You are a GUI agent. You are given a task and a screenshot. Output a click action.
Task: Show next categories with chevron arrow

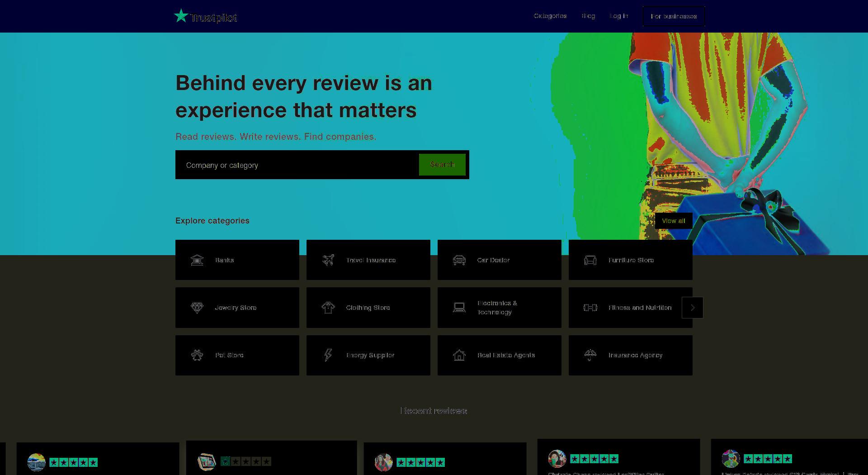[x=693, y=308]
